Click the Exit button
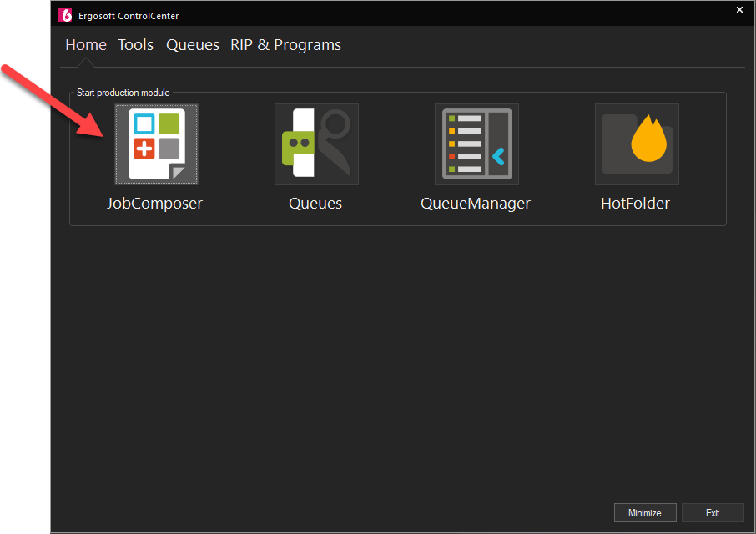 tap(713, 513)
